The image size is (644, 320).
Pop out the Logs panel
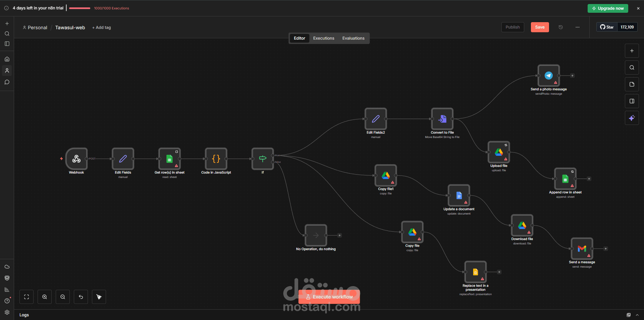coord(629,315)
